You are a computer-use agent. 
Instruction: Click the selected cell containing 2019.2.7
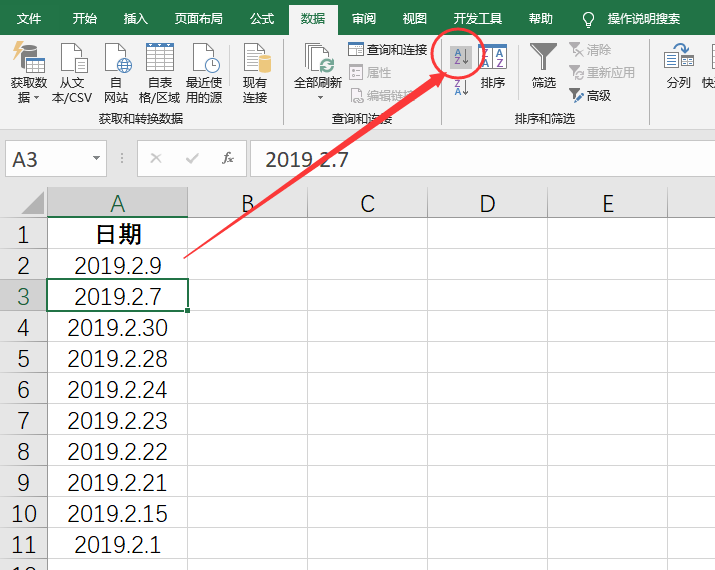click(x=118, y=295)
